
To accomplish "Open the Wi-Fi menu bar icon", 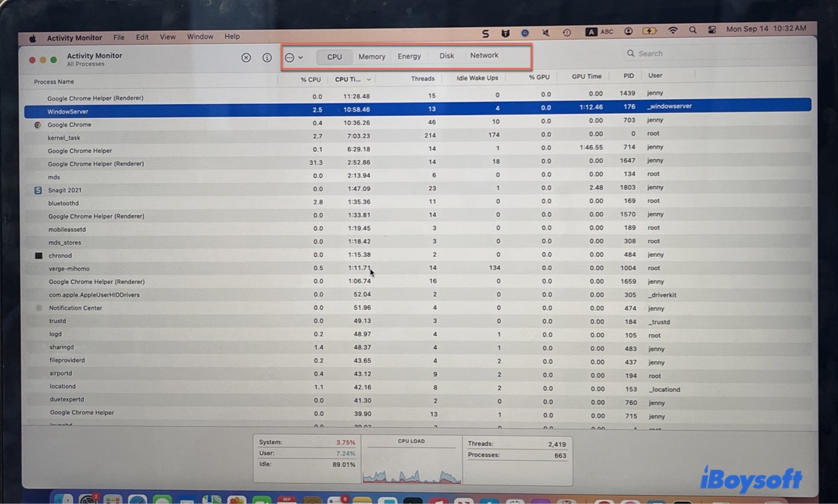I will click(673, 31).
